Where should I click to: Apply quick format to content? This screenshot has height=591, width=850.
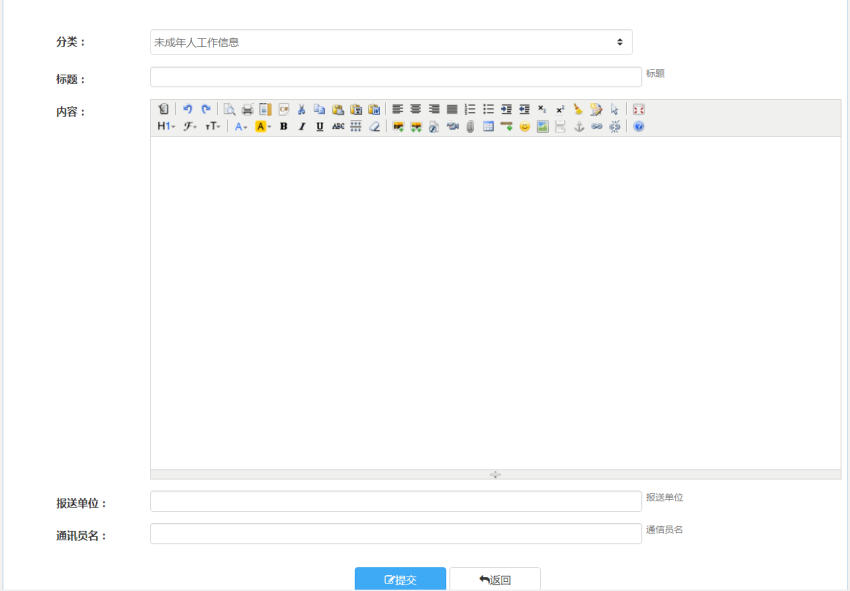tap(596, 109)
